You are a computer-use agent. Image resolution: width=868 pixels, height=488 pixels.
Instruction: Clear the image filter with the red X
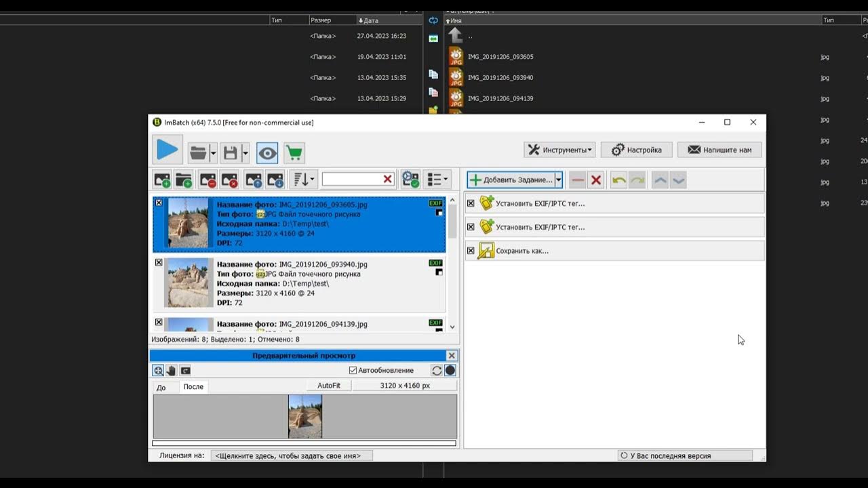(388, 179)
